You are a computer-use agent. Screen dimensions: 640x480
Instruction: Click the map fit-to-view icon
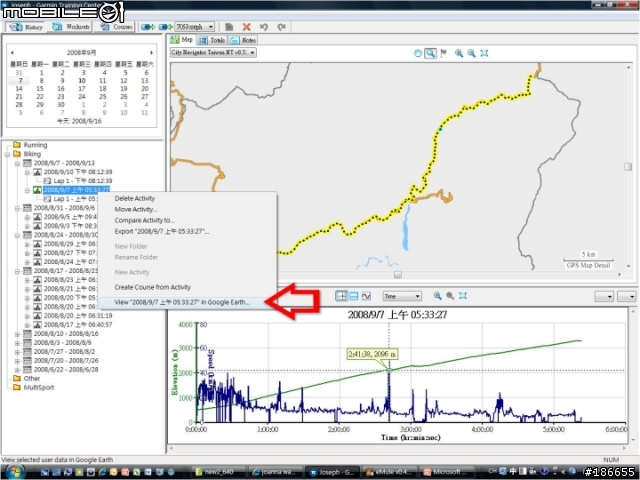[484, 53]
